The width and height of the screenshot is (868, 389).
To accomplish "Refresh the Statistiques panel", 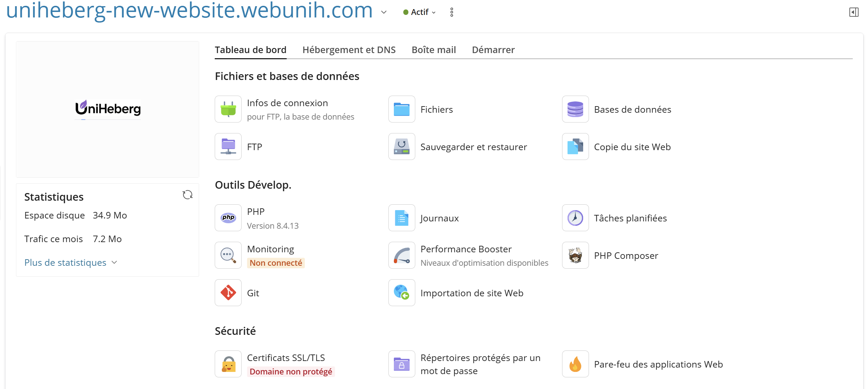I will [187, 195].
